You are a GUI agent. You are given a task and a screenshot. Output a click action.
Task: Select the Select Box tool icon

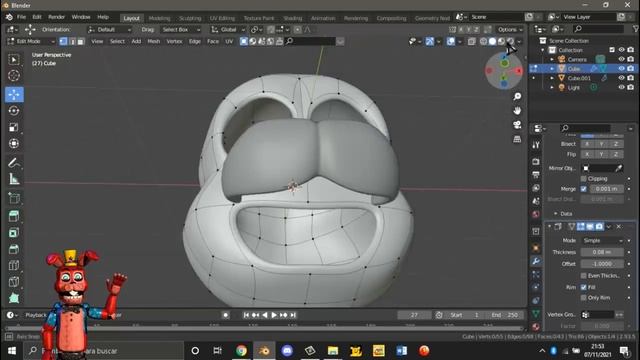(x=14, y=60)
